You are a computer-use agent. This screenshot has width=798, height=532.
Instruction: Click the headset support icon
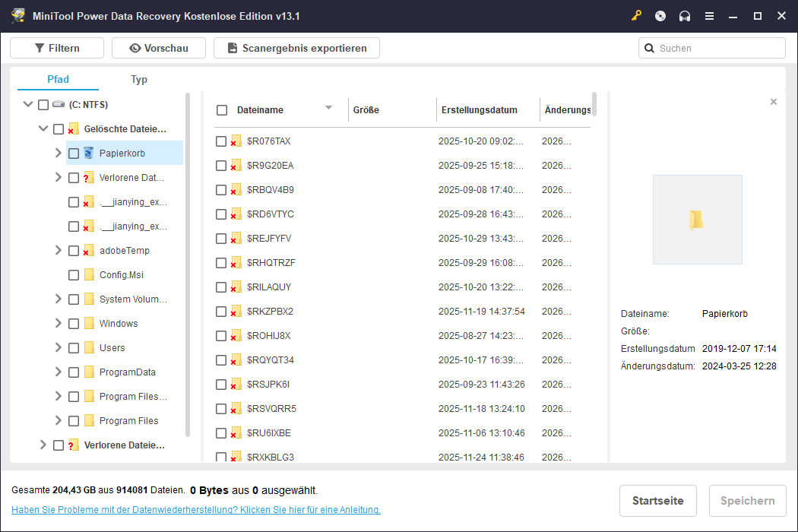click(685, 16)
